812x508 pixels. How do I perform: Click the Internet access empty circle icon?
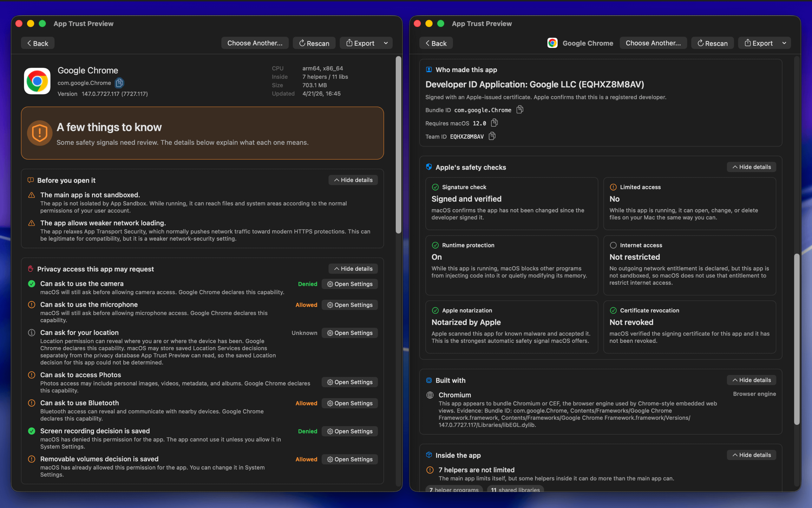point(613,245)
